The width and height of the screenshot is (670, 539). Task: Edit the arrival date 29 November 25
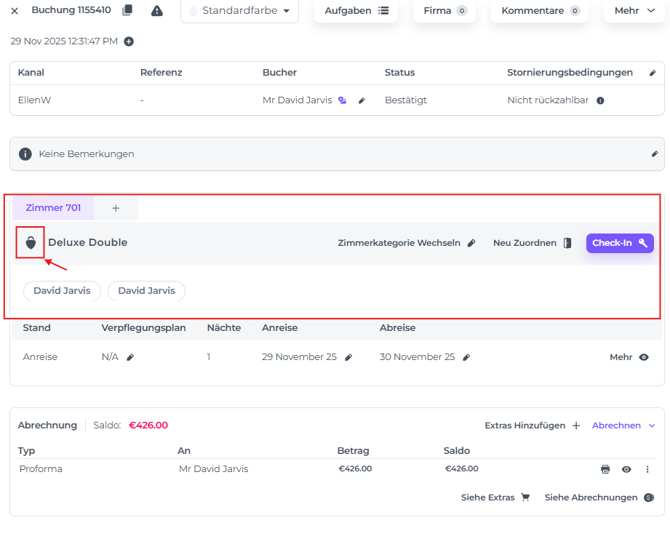(349, 357)
